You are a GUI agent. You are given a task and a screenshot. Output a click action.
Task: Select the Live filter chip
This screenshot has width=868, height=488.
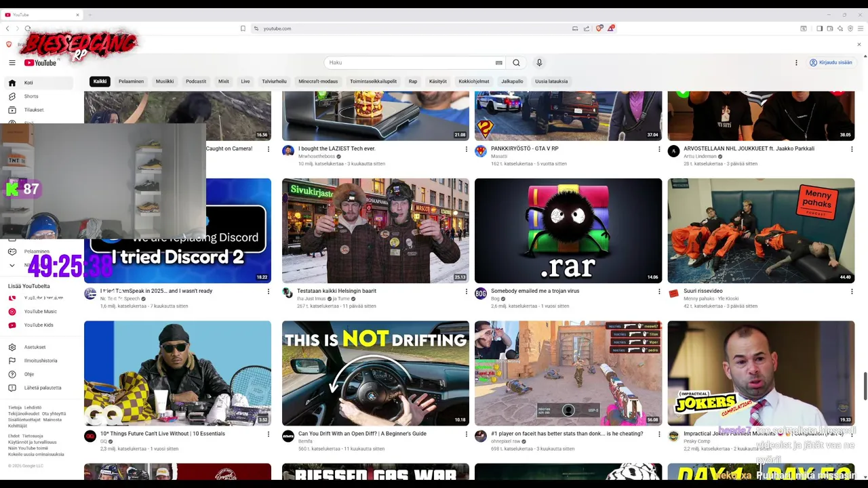point(245,81)
